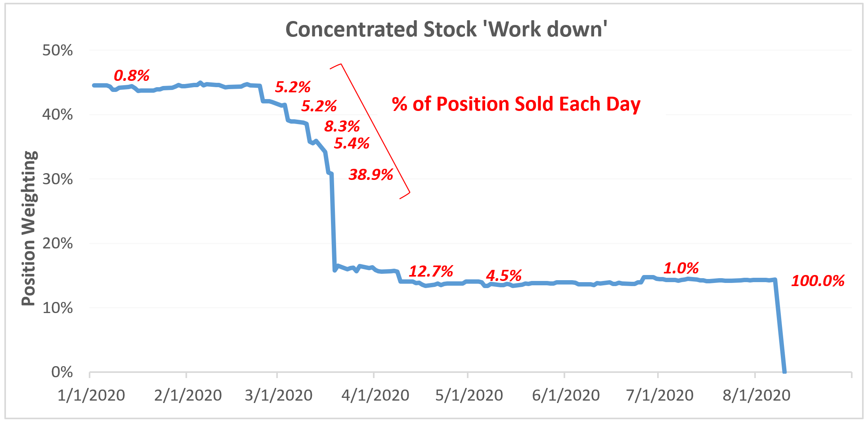The width and height of the screenshot is (868, 424).
Task: Select the 6/1/2020 x-axis date label
Action: click(566, 395)
